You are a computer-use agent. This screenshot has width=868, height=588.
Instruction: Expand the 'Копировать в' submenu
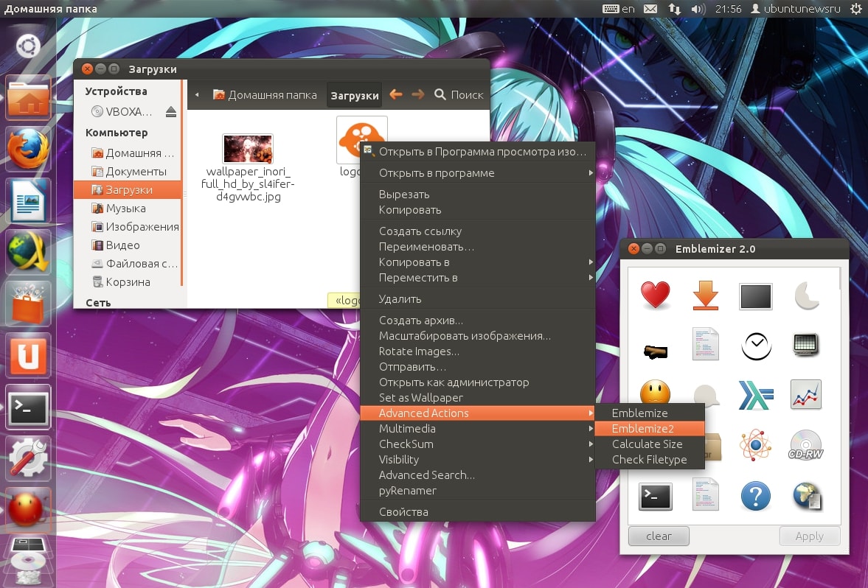pyautogui.click(x=478, y=262)
